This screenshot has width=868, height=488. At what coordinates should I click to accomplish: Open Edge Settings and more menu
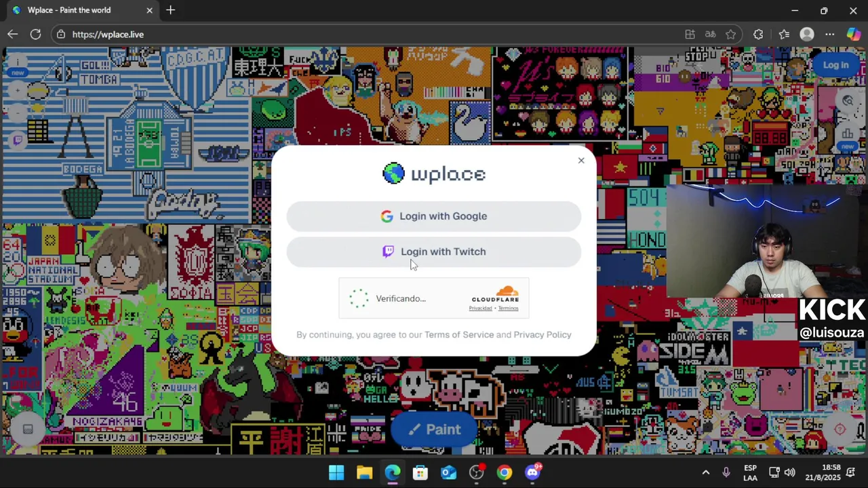tap(829, 34)
